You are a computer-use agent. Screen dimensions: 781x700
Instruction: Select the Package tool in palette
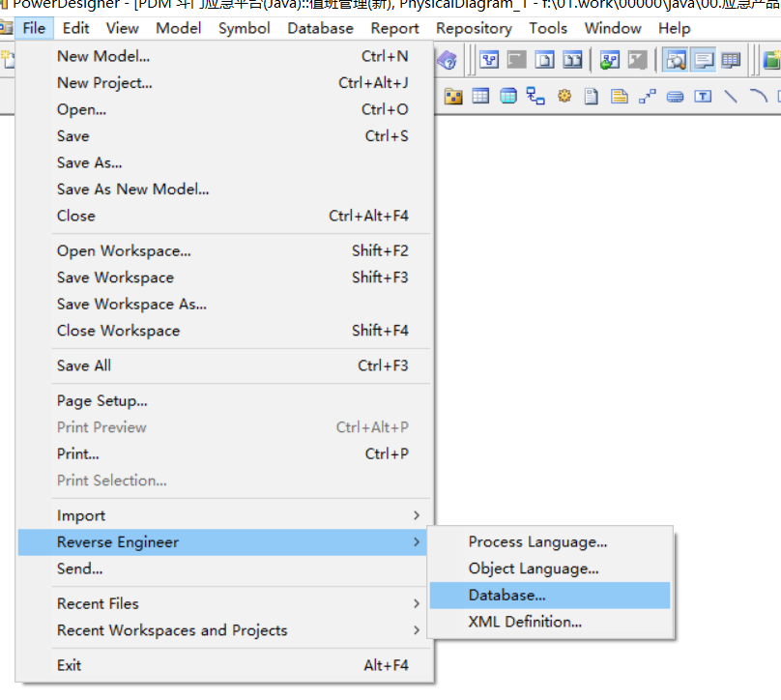pos(453,96)
